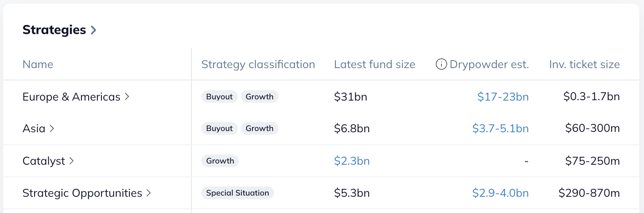Click the $2.9-4.0bn drypowder estimate
Image resolution: width=644 pixels, height=213 pixels.
(500, 193)
